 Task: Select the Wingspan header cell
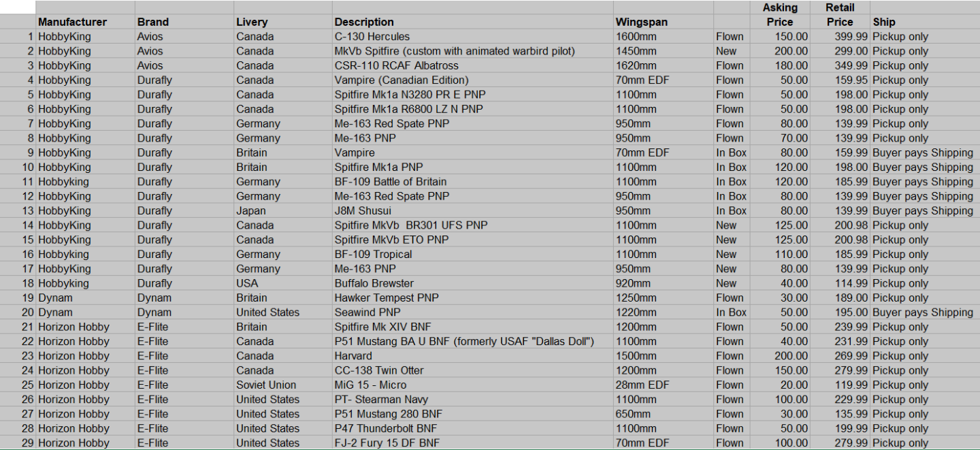click(663, 22)
